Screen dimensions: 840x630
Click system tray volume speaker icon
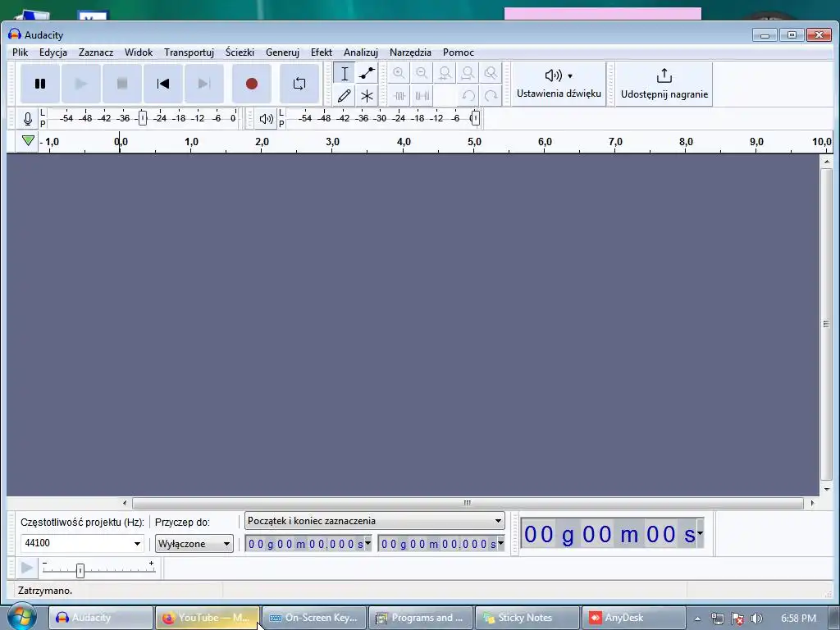pos(756,619)
